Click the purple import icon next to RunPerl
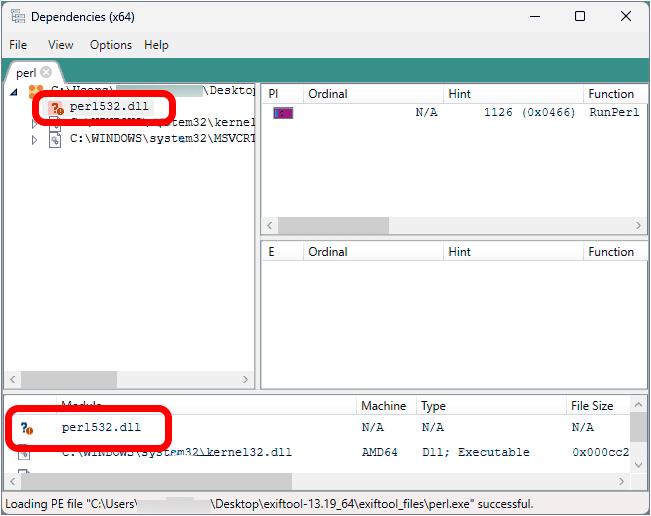This screenshot has width=651, height=516. 283,113
